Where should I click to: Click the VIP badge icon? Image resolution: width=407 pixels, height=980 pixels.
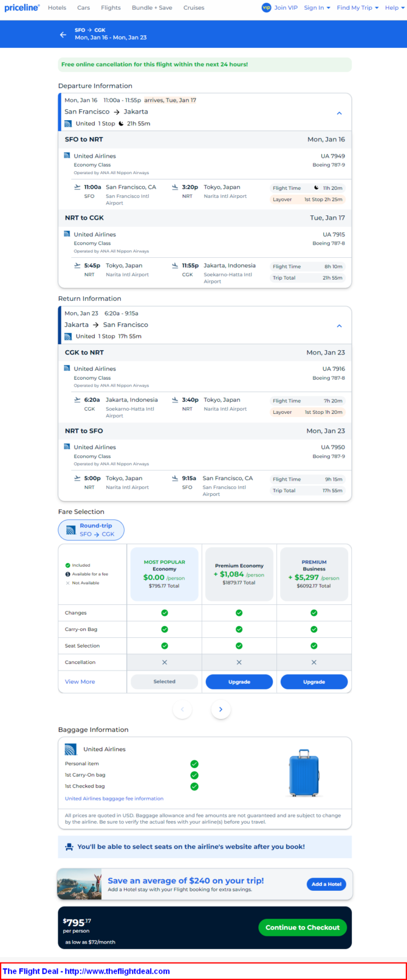pyautogui.click(x=266, y=8)
